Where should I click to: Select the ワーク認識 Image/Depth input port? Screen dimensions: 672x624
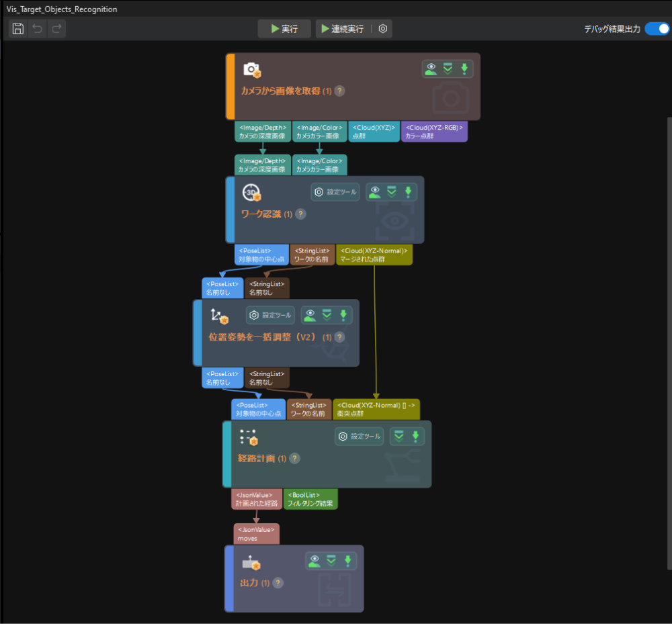point(262,165)
